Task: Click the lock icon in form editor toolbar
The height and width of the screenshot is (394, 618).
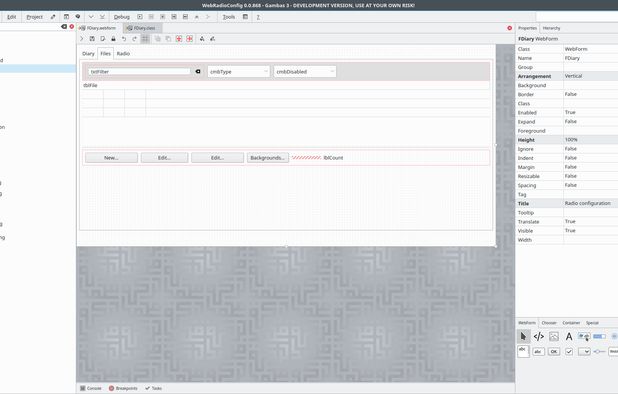Action: coord(113,39)
